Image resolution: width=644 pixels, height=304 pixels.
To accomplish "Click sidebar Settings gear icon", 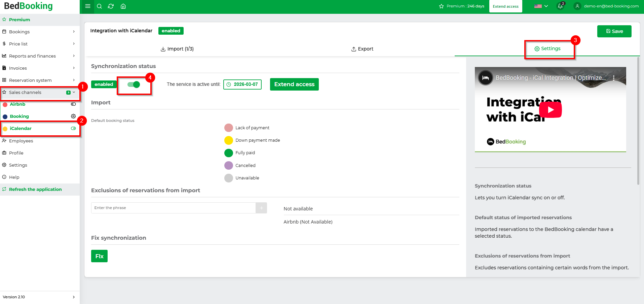I will coord(4,165).
